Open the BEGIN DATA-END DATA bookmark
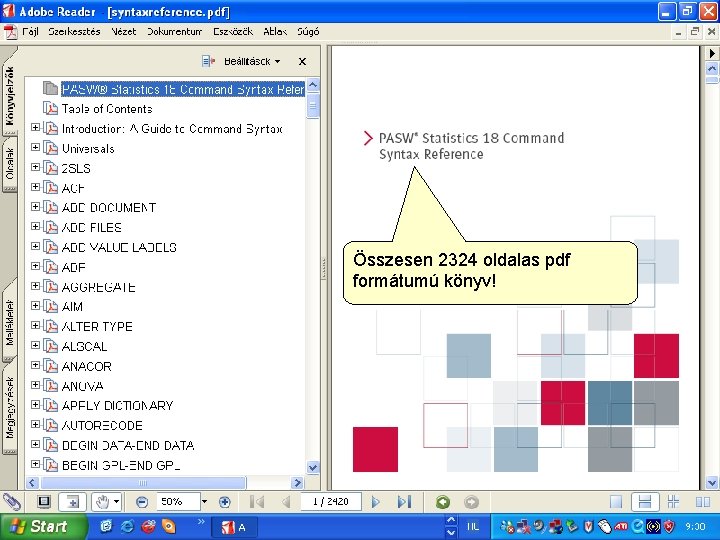The height and width of the screenshot is (540, 720). click(128, 445)
